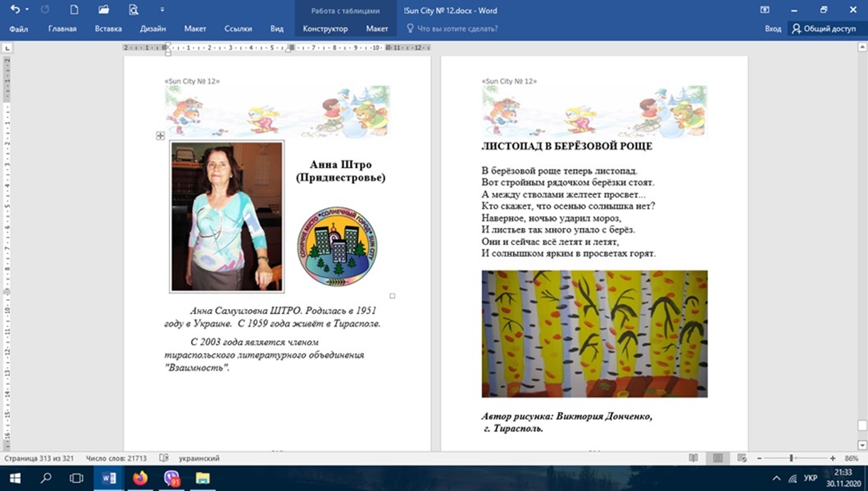This screenshot has width=868, height=491.
Task: Expand Customize Quick Access Toolbar arrow
Action: [x=162, y=10]
